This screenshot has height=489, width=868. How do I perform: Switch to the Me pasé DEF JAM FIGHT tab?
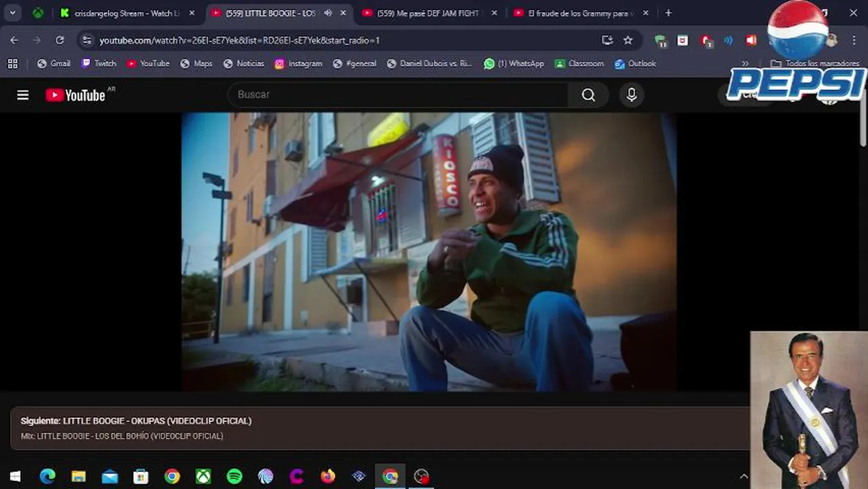428,13
